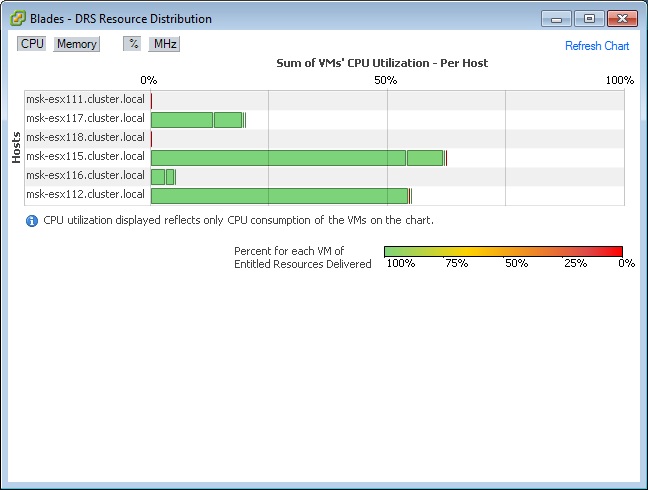Image resolution: width=648 pixels, height=490 pixels.
Task: Click the second VM bar for msk-esx117
Action: pyautogui.click(x=228, y=120)
